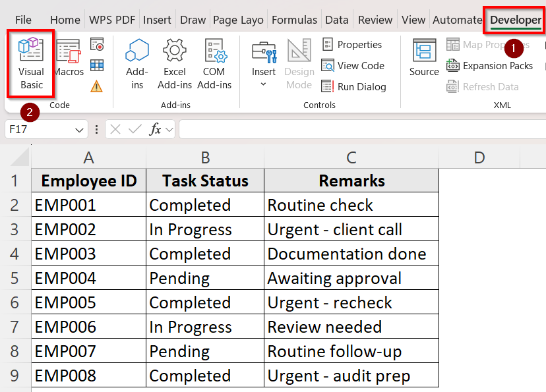Open the Formulas ribbon tab
Screen dimensions: 546x392
pyautogui.click(x=294, y=20)
